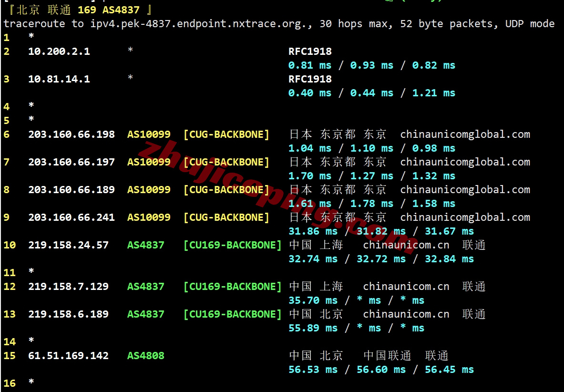
Task: Click latency value 1.04 ms
Action: (310, 148)
